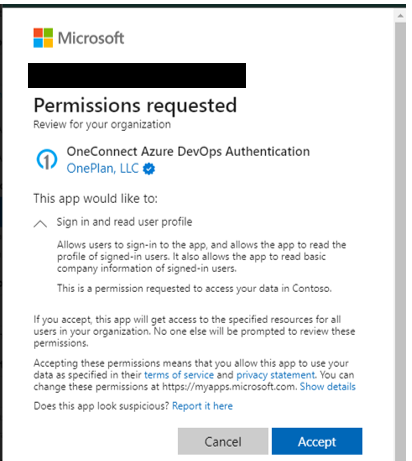412x461 pixels.
Task: Click the Permissions requested heading
Action: tap(135, 106)
